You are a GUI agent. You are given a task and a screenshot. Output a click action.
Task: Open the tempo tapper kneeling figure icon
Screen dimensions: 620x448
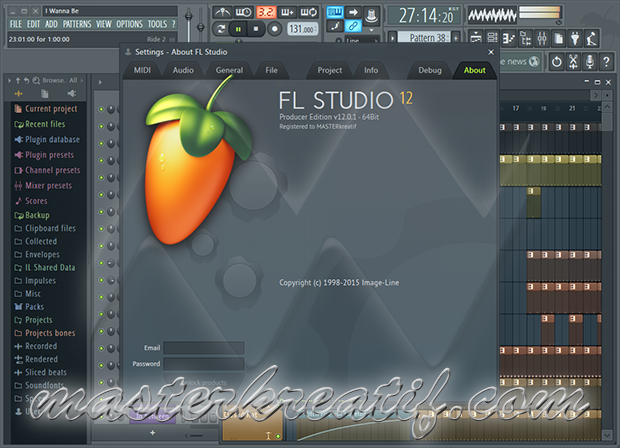click(592, 38)
